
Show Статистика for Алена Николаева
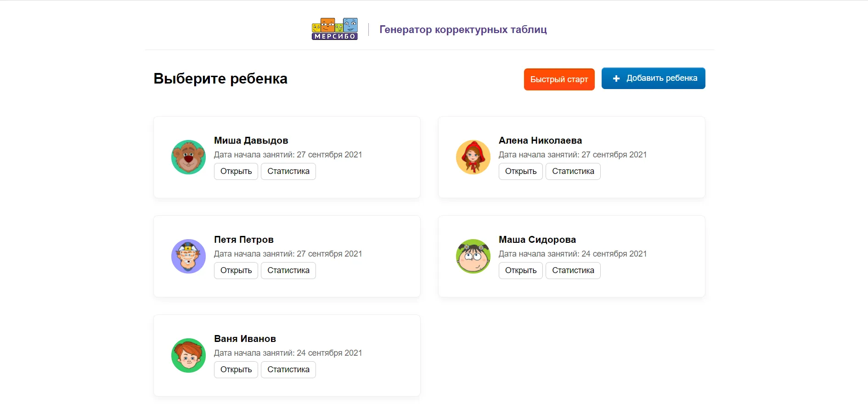573,171
